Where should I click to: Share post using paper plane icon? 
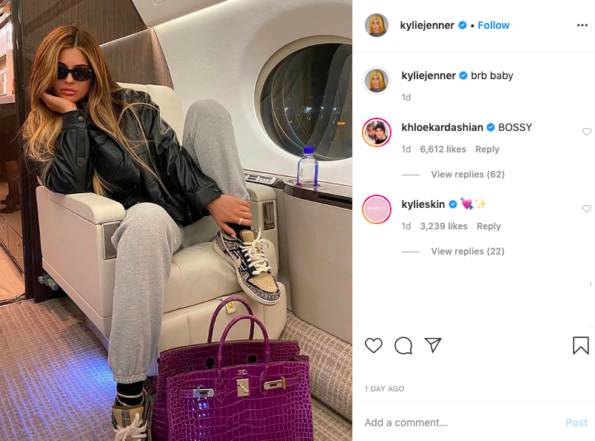pos(433,345)
